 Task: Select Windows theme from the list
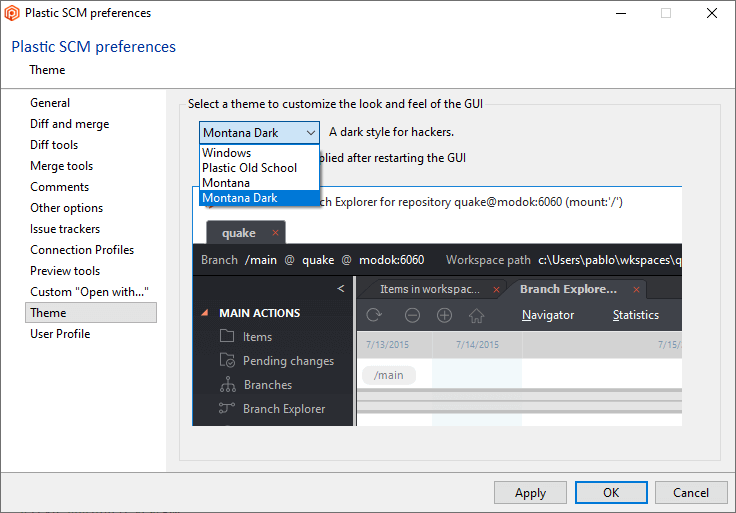pos(260,153)
